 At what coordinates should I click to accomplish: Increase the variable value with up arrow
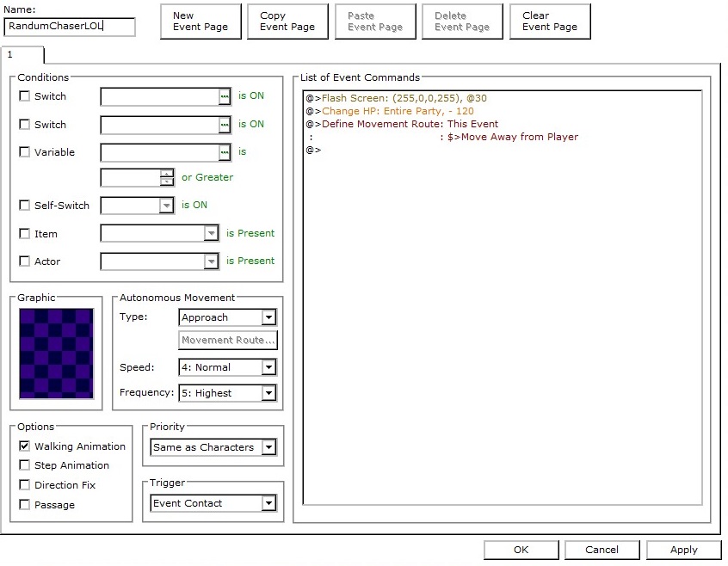click(x=167, y=174)
